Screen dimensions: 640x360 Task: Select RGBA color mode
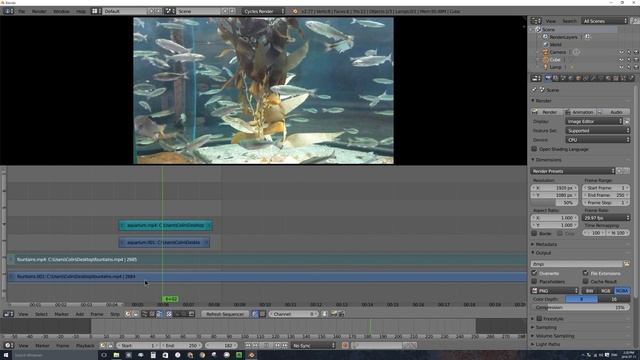(x=622, y=291)
